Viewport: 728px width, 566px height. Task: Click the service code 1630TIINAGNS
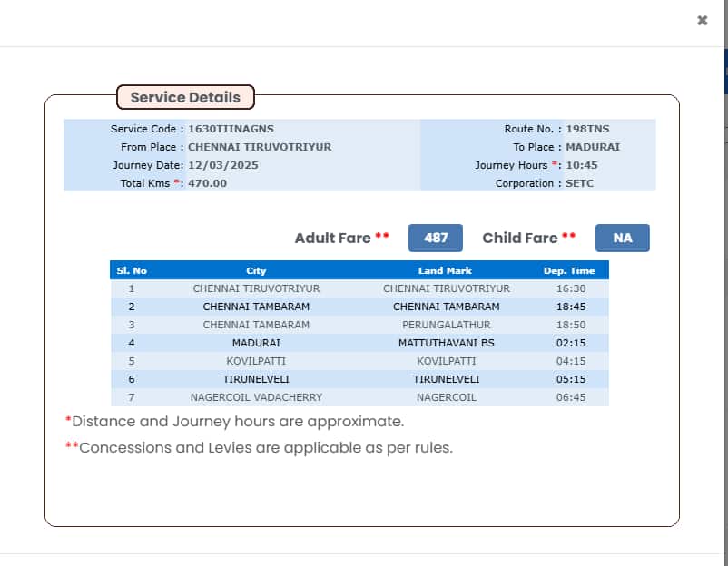point(231,129)
